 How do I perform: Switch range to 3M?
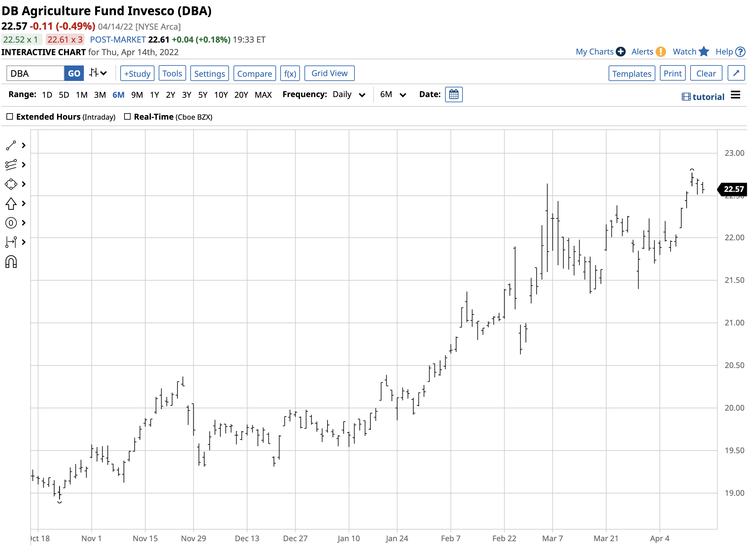coord(100,95)
